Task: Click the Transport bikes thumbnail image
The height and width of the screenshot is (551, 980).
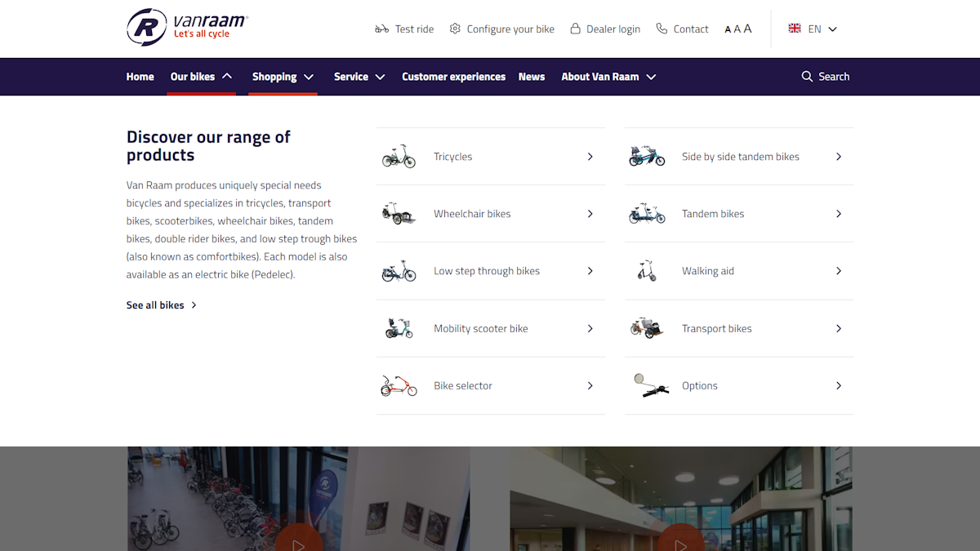Action: click(x=647, y=328)
